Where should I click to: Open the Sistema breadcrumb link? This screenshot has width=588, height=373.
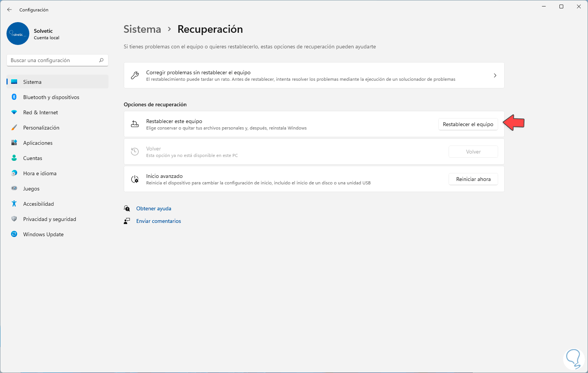click(142, 29)
